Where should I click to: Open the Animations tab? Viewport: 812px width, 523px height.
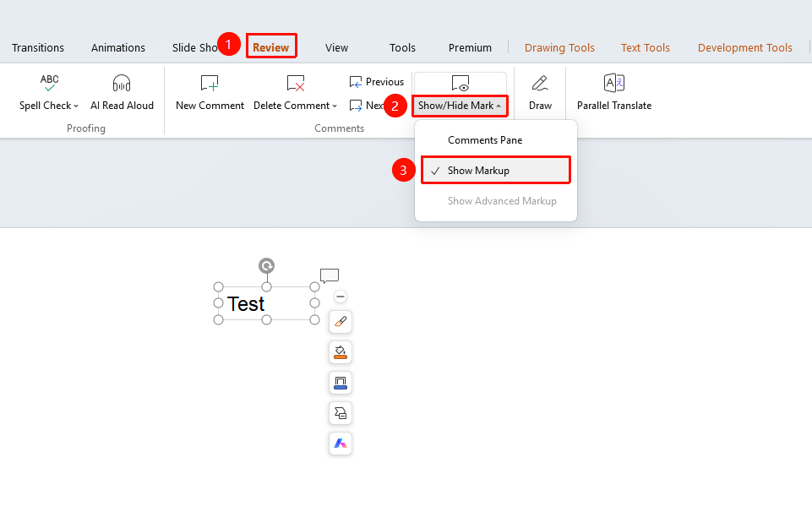point(118,47)
